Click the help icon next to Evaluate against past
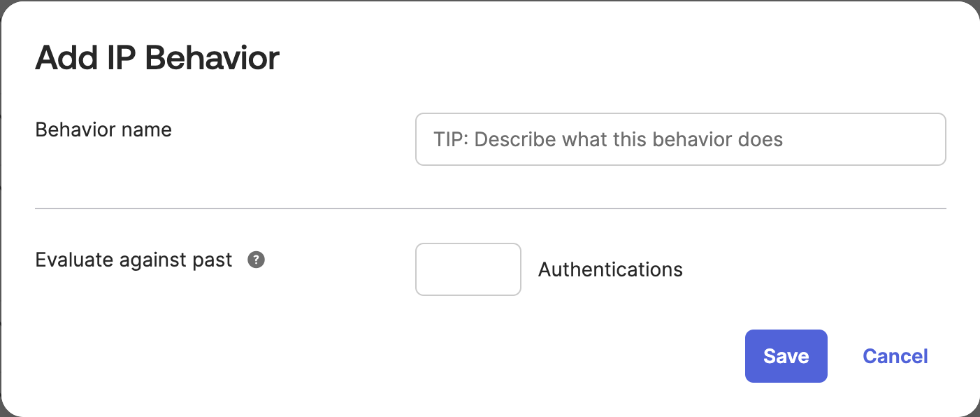This screenshot has width=980, height=417. point(256,260)
